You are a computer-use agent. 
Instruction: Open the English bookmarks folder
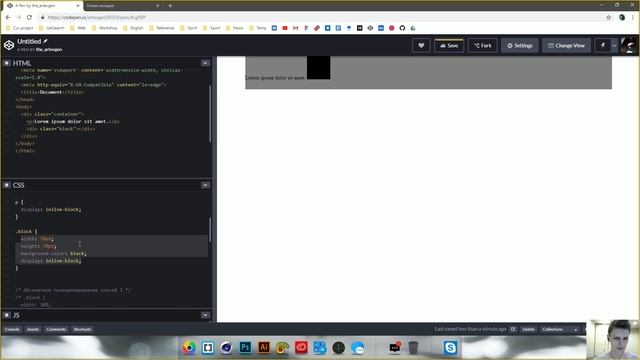(x=133, y=28)
